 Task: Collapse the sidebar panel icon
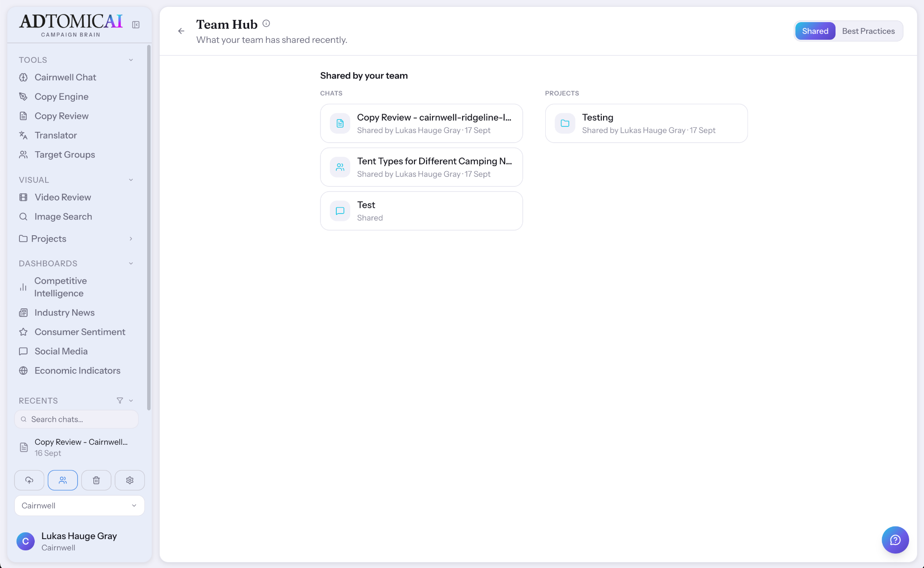coord(135,25)
